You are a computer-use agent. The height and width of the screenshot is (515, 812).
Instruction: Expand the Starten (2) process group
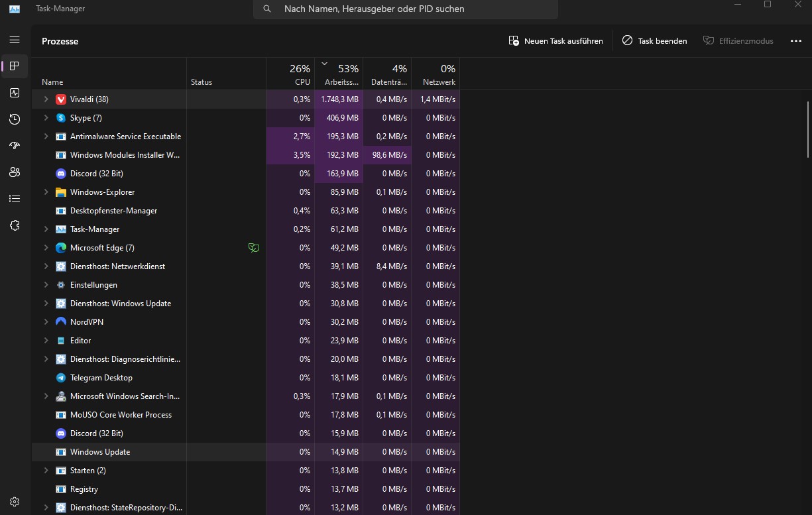click(46, 471)
